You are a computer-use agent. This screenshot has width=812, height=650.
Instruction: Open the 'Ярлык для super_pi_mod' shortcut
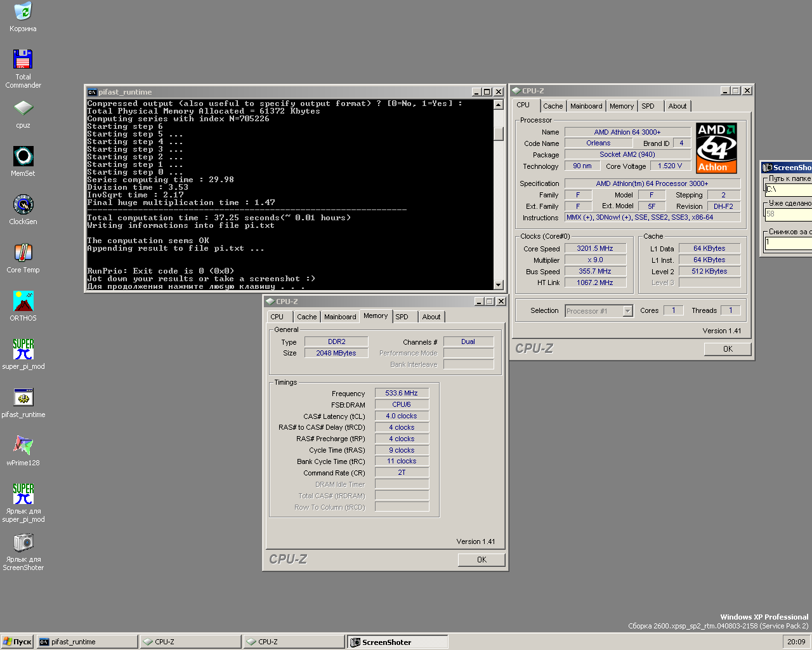pyautogui.click(x=23, y=503)
